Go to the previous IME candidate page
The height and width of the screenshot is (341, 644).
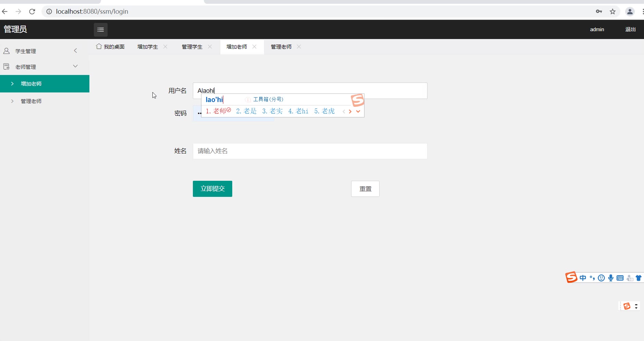pos(344,111)
